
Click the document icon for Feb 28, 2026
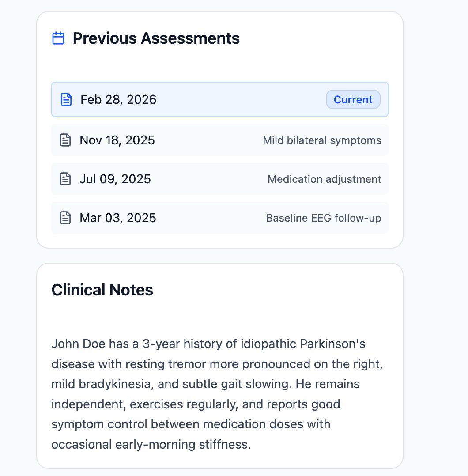point(66,100)
